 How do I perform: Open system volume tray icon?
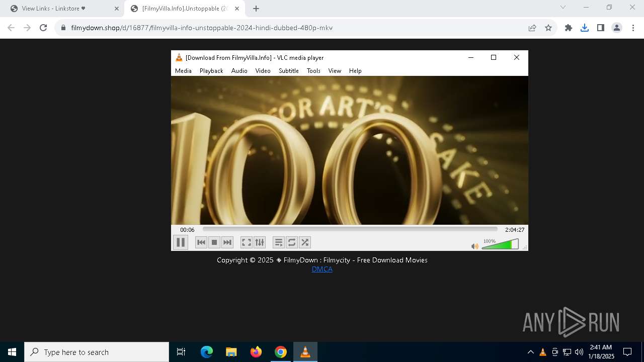pyautogui.click(x=579, y=352)
